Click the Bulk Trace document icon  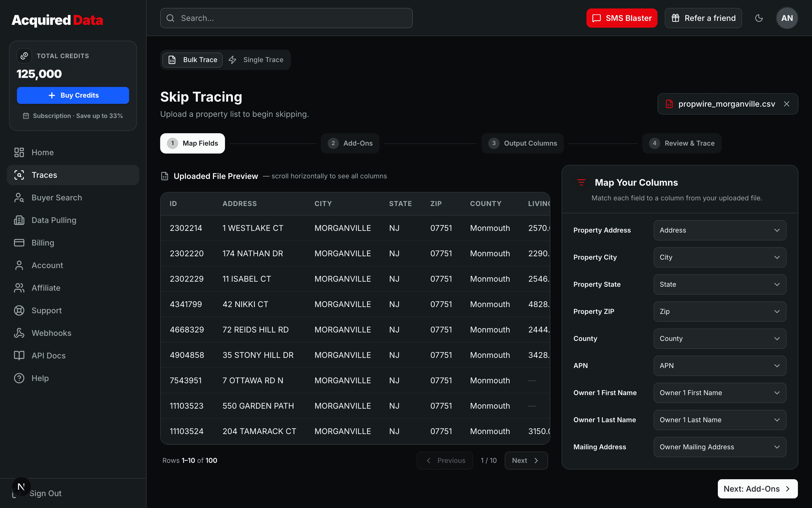[x=172, y=60]
